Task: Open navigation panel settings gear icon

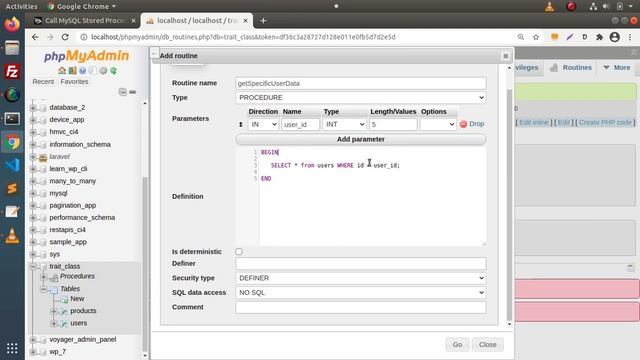Action: tap(103, 71)
